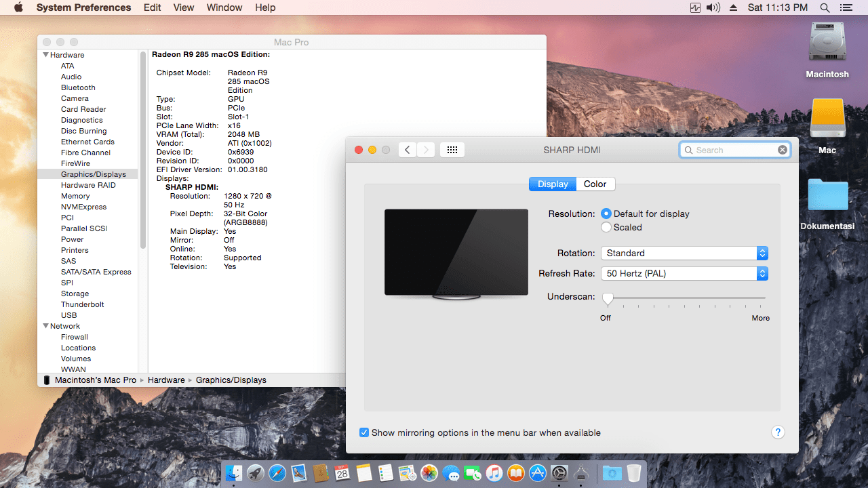
Task: Launch iTunes from the Dock
Action: coord(494,473)
